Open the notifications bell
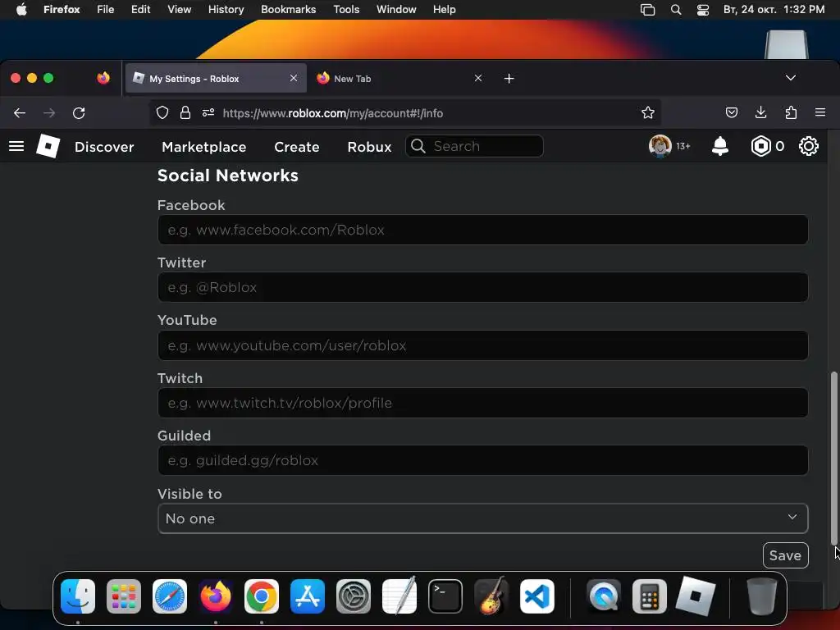840x630 pixels. (720, 146)
